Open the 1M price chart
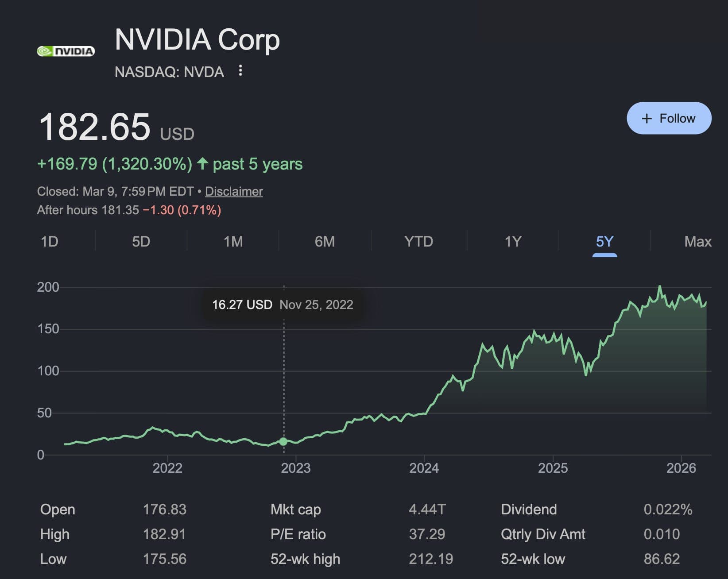The image size is (728, 579). click(x=234, y=242)
